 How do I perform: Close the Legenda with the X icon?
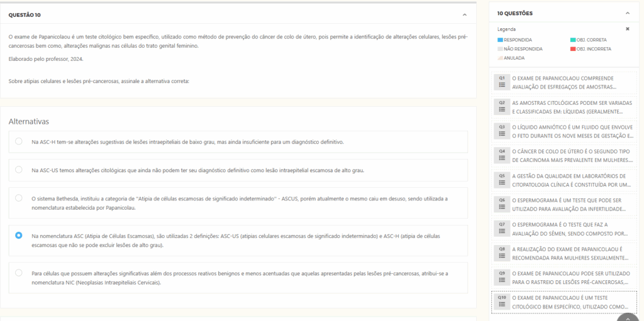[x=627, y=29]
